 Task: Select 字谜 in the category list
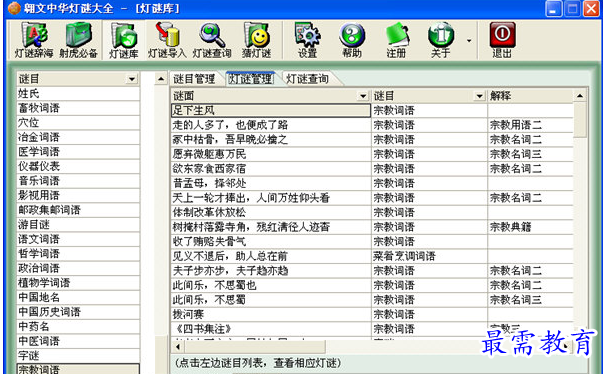[78, 356]
